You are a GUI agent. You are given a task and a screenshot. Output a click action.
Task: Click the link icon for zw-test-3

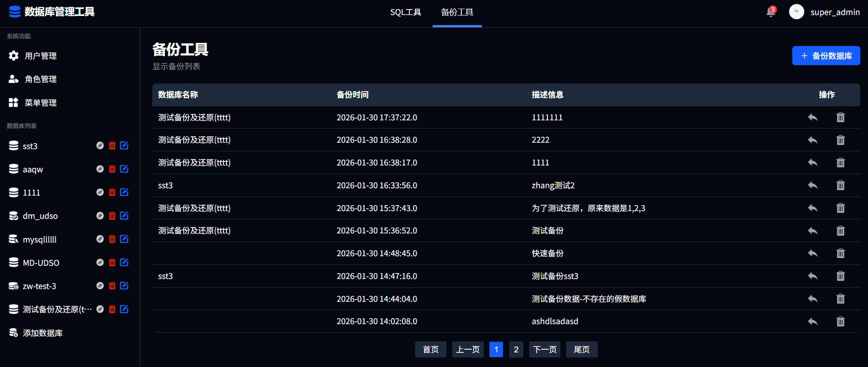coord(100,286)
